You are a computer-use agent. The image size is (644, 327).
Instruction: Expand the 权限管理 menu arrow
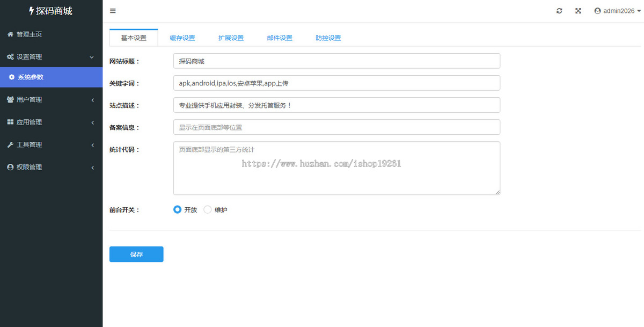[92, 168]
